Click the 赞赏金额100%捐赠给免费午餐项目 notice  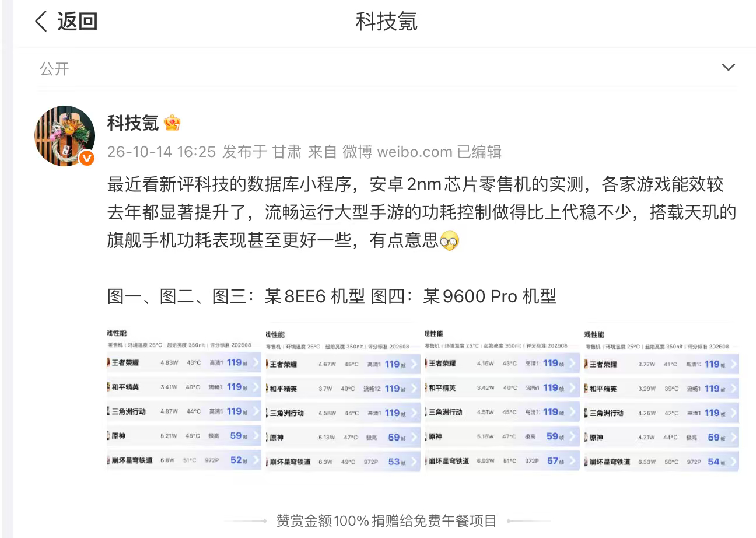coord(386,520)
